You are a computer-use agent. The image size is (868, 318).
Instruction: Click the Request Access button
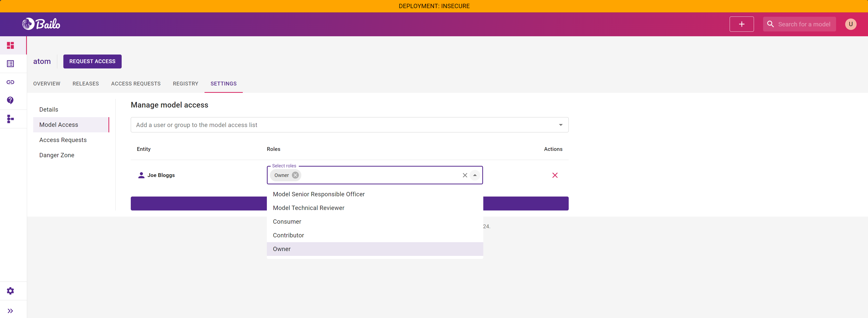(x=92, y=61)
